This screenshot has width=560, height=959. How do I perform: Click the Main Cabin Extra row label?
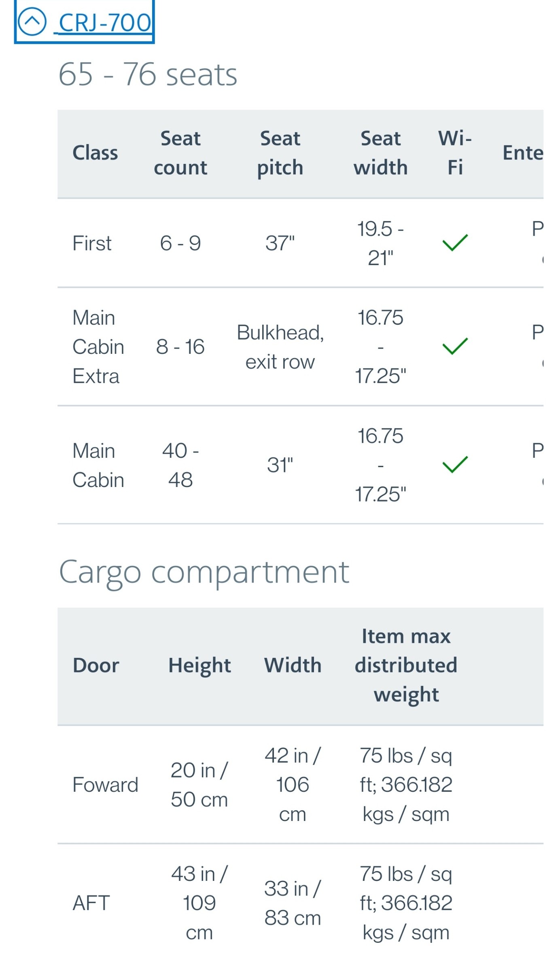[x=98, y=347]
